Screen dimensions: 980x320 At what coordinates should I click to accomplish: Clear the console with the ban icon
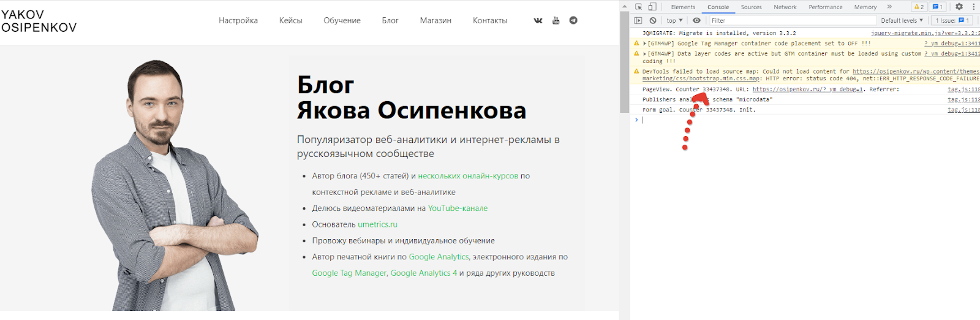653,20
